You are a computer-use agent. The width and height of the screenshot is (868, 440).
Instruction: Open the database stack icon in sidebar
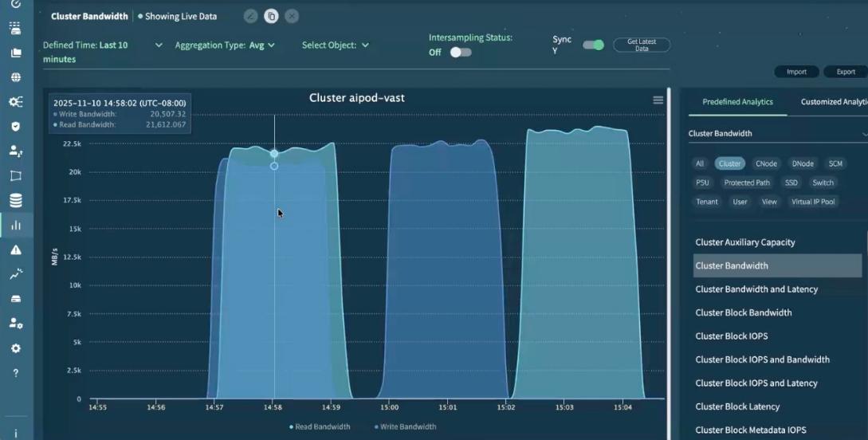click(x=15, y=200)
